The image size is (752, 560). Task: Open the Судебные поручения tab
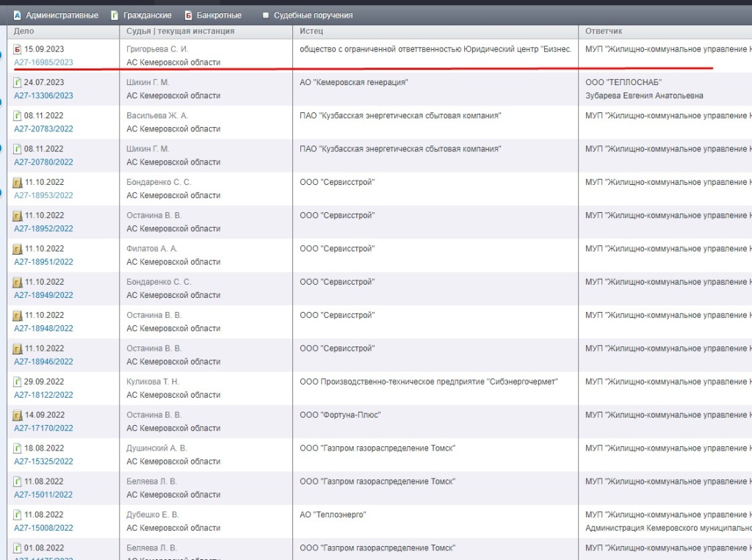pos(307,14)
